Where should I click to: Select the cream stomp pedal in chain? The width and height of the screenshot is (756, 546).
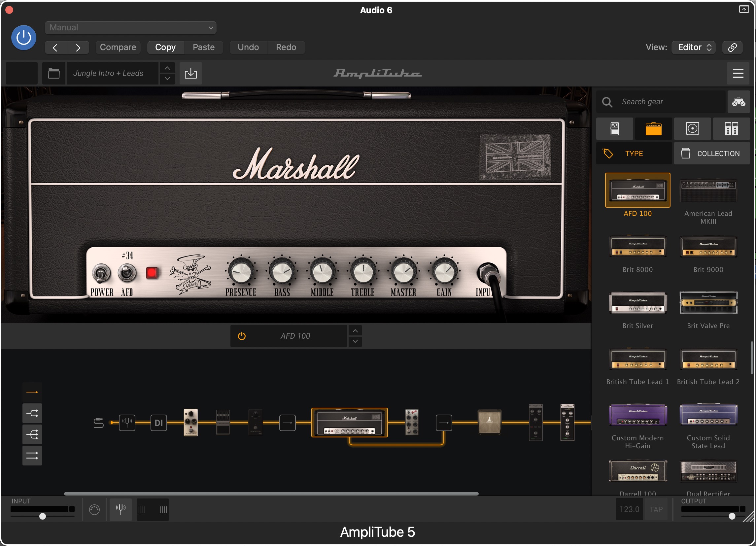tap(191, 422)
